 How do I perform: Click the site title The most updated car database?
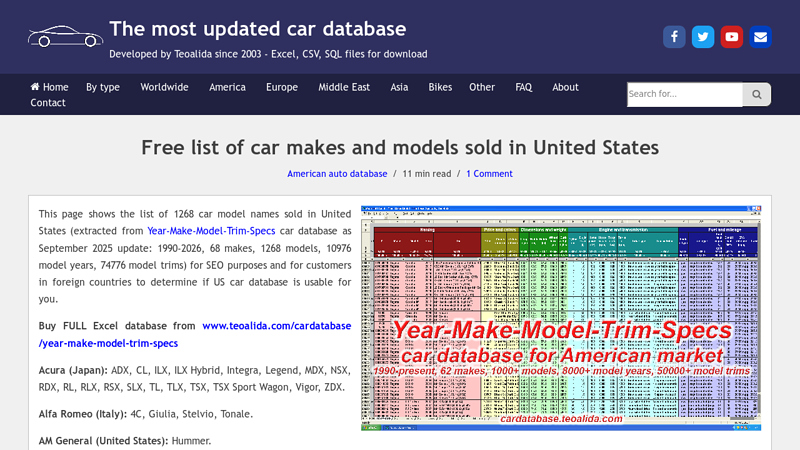(258, 29)
